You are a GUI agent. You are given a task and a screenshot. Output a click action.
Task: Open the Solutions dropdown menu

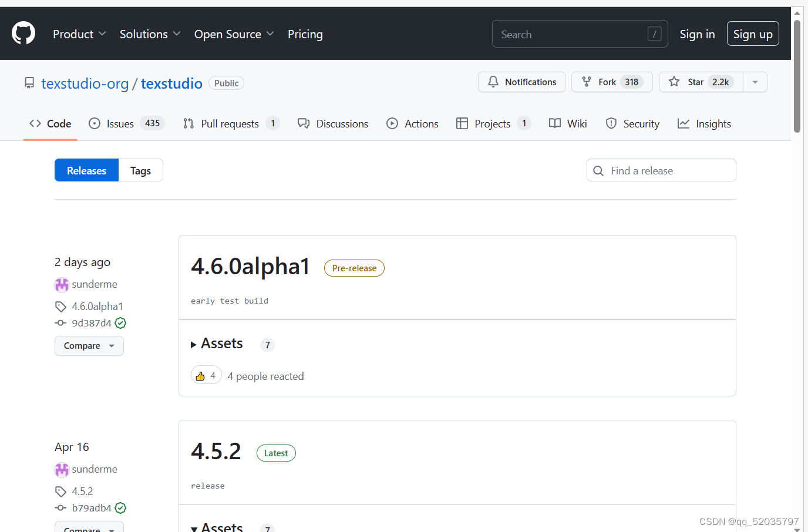[x=150, y=34]
